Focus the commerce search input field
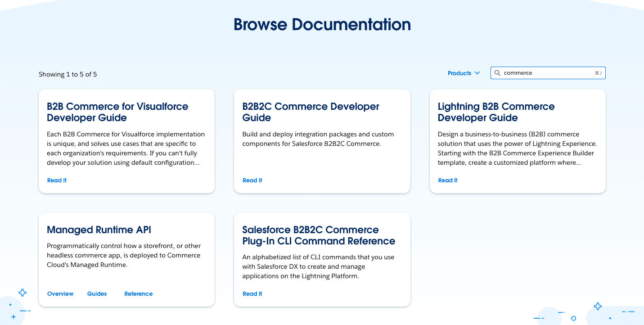The height and width of the screenshot is (325, 644). tap(547, 73)
